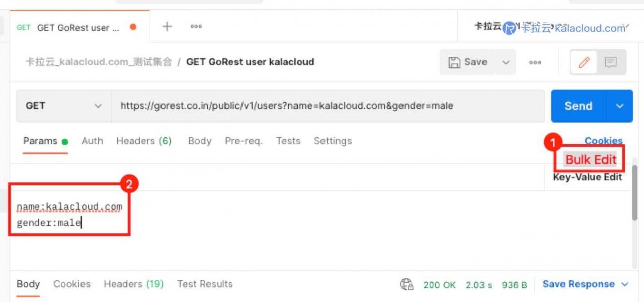
Task: Open the Cookies link
Action: [x=603, y=141]
